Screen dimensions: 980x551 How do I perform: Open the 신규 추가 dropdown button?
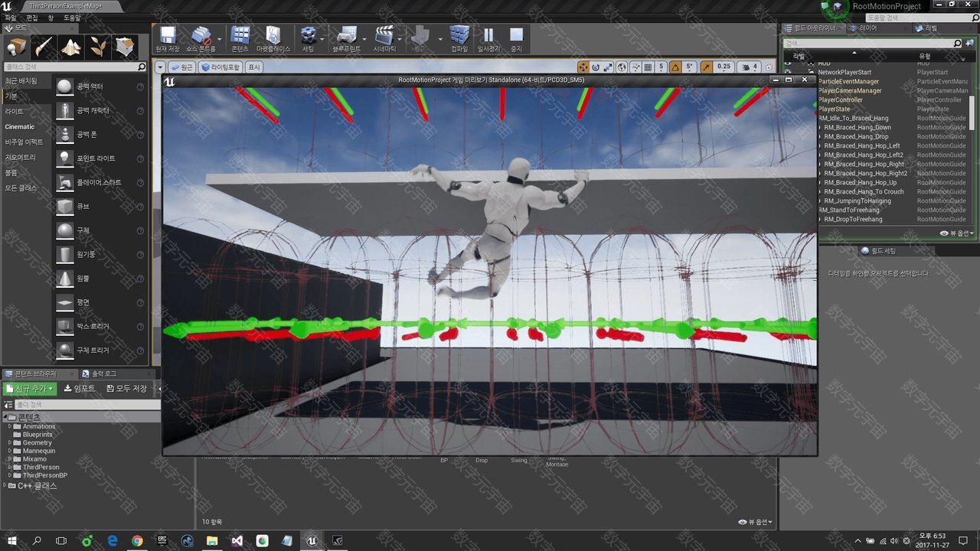click(x=30, y=389)
